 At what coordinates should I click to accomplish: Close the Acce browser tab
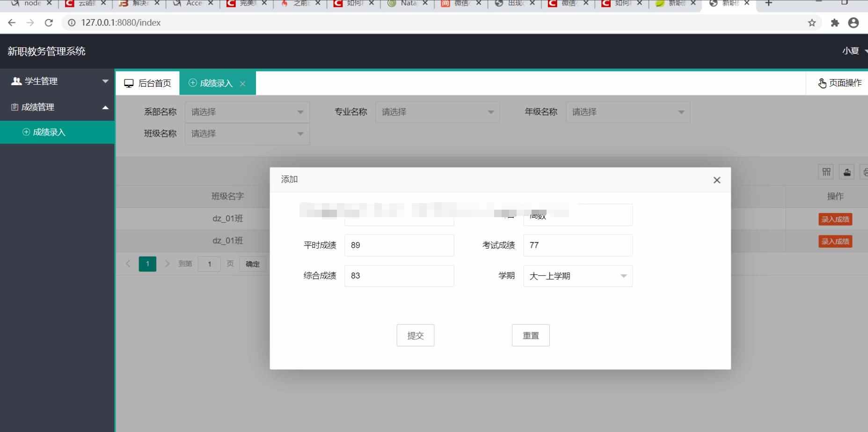[x=211, y=3]
